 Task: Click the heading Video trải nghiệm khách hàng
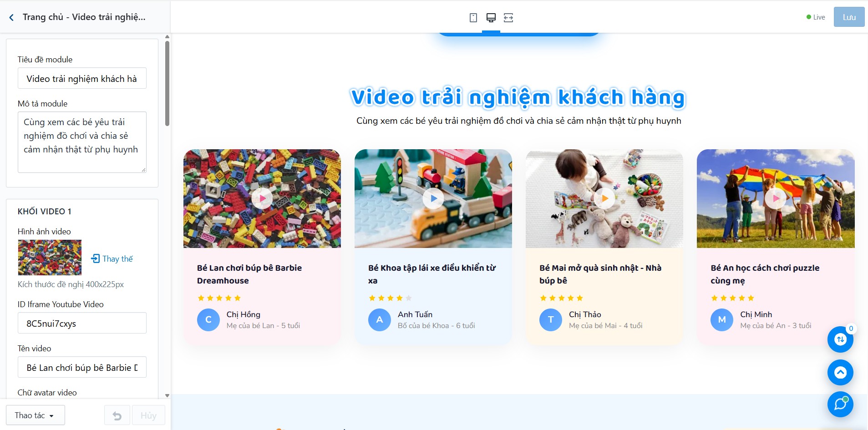518,97
